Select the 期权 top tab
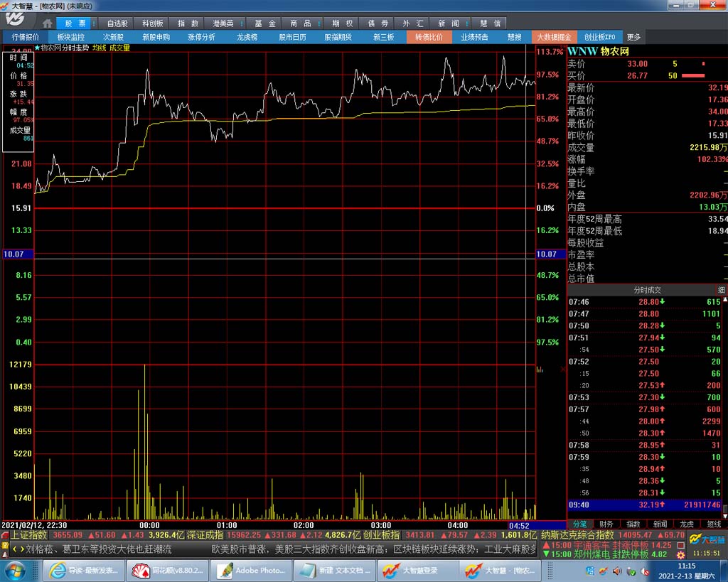The image size is (728, 582). coord(343,23)
